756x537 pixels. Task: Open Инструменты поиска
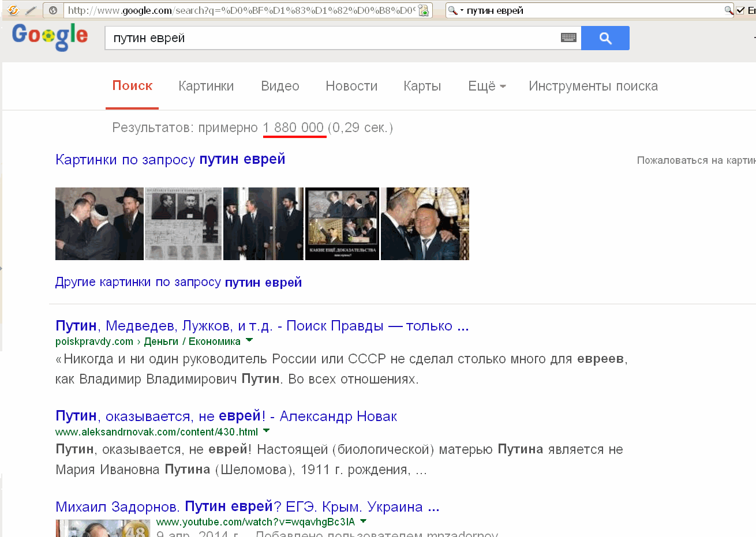[593, 86]
